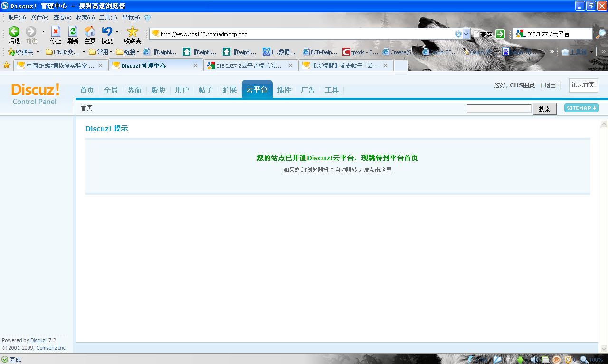Open the 11.数据 bookmark
The height and width of the screenshot is (364, 608).
[280, 52]
